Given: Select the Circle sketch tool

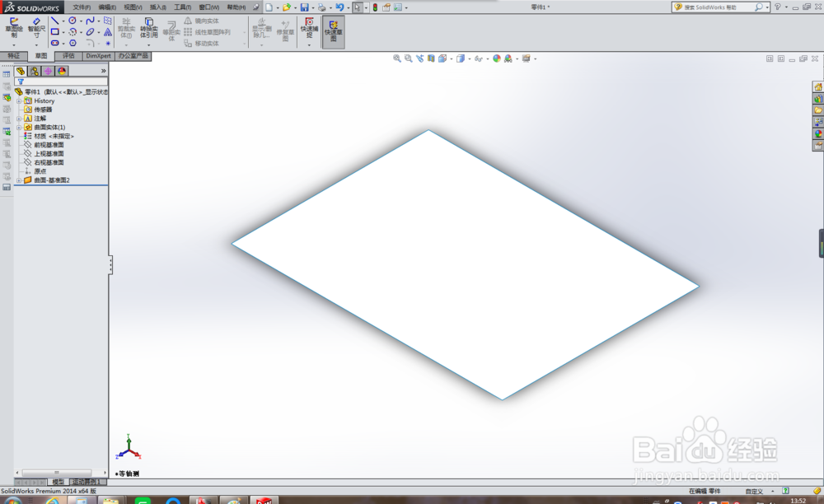Looking at the screenshot, I should tap(73, 21).
